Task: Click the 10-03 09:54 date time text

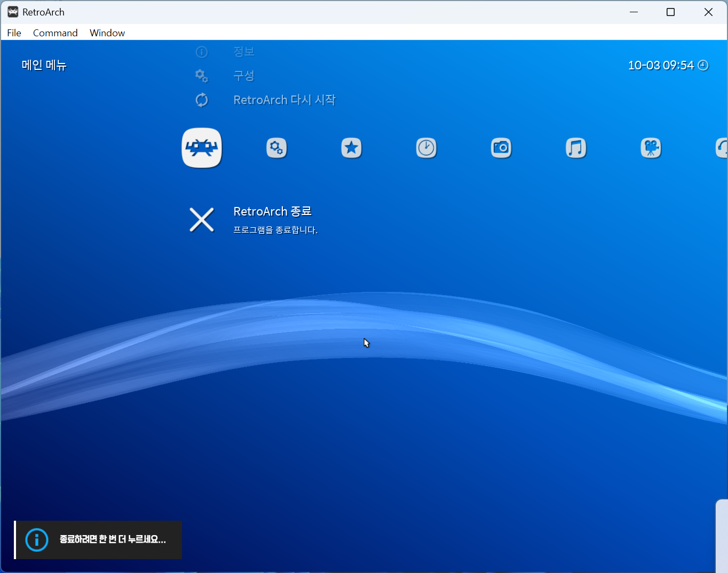Action: click(661, 65)
